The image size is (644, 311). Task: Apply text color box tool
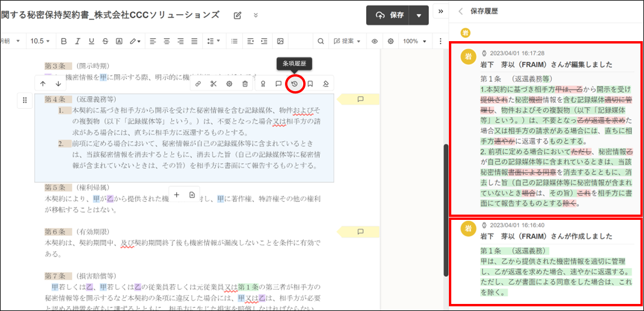[119, 41]
